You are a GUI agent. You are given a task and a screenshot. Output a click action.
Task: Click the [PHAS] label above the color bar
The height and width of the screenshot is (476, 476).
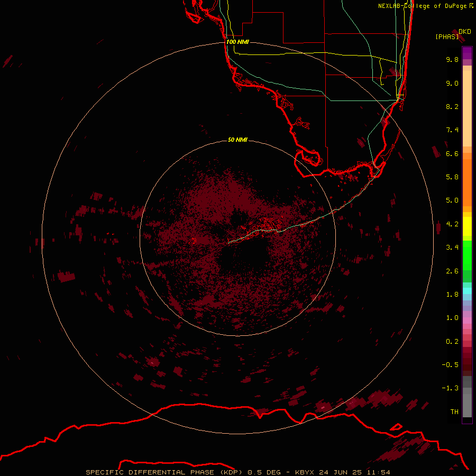447,36
